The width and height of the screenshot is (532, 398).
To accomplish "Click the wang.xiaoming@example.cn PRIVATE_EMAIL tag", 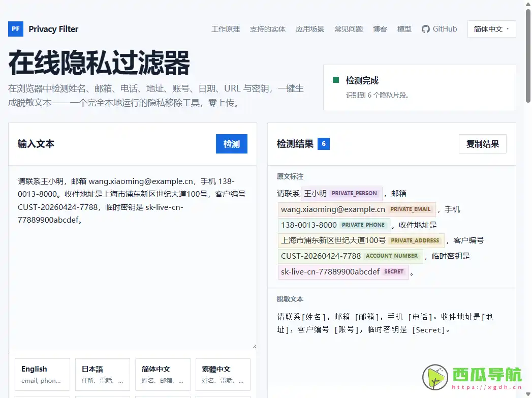I will (357, 209).
